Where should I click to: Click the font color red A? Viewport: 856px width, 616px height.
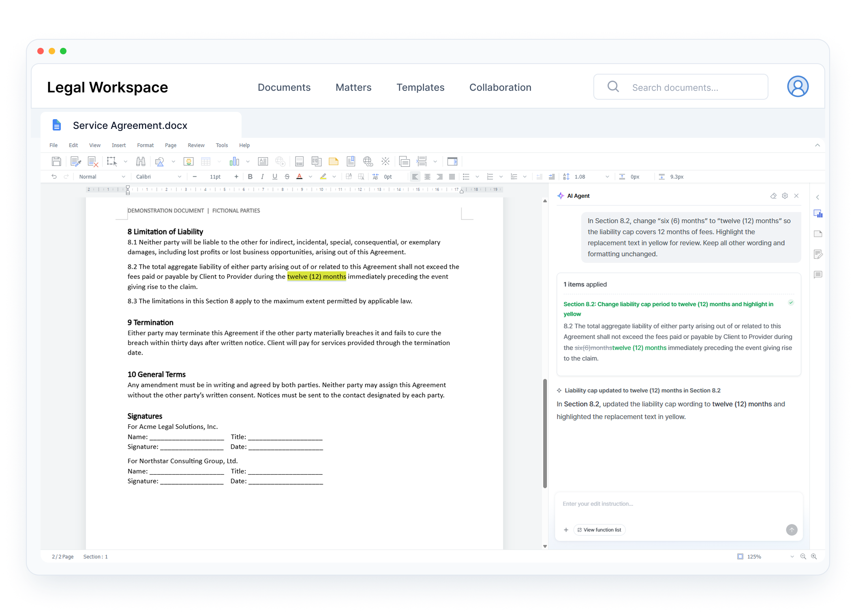(x=300, y=177)
